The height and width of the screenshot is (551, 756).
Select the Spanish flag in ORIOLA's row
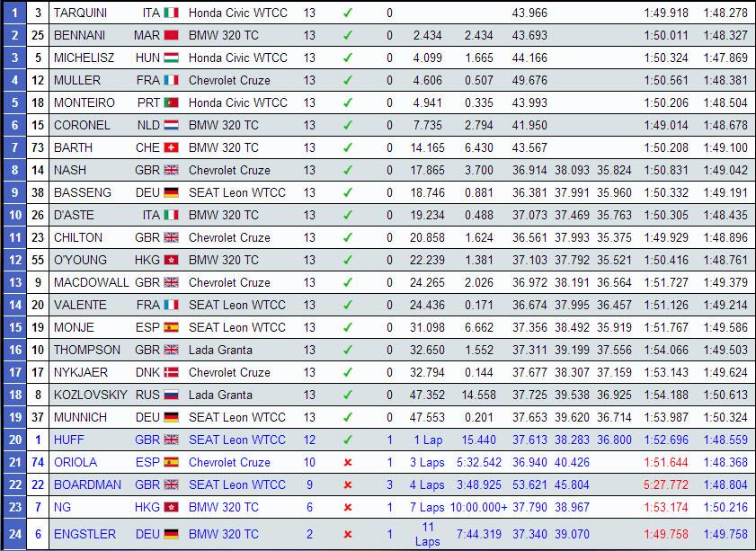pyautogui.click(x=171, y=462)
